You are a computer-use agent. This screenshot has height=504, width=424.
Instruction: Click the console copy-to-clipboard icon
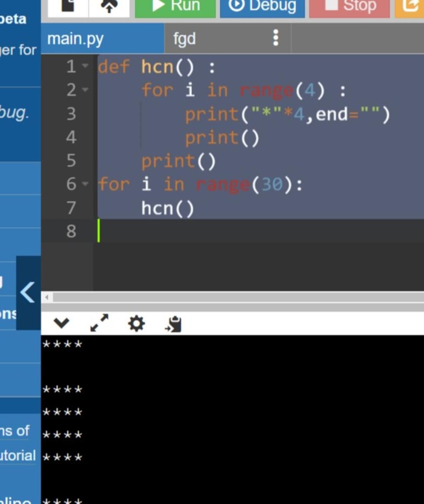click(x=173, y=324)
